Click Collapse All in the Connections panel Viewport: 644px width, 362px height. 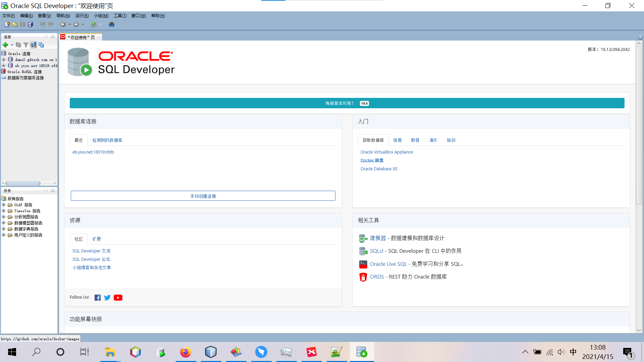[41, 45]
